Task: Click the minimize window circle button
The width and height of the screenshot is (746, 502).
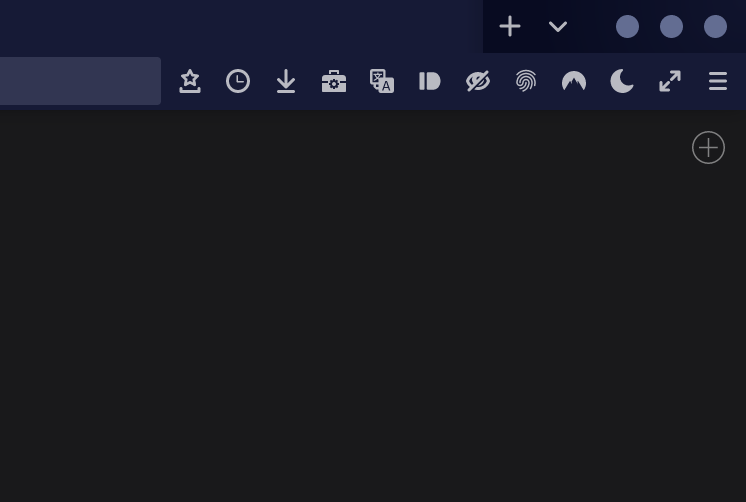Action: [x=628, y=26]
